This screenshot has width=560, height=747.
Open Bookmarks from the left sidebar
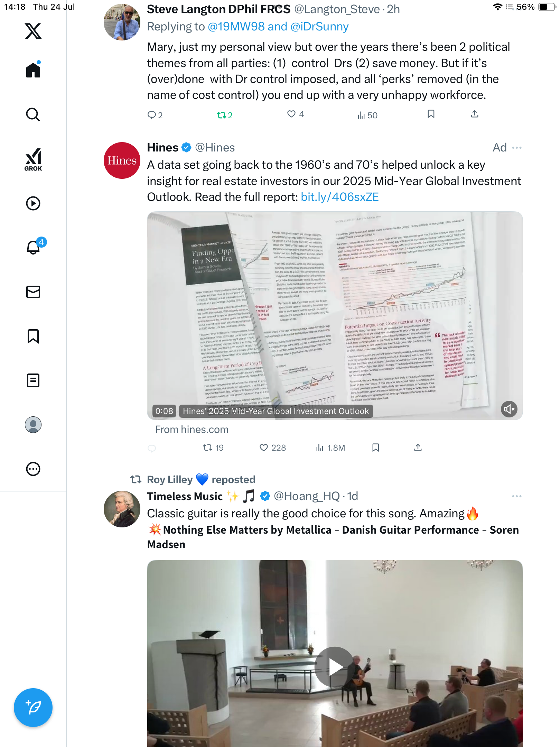click(33, 336)
